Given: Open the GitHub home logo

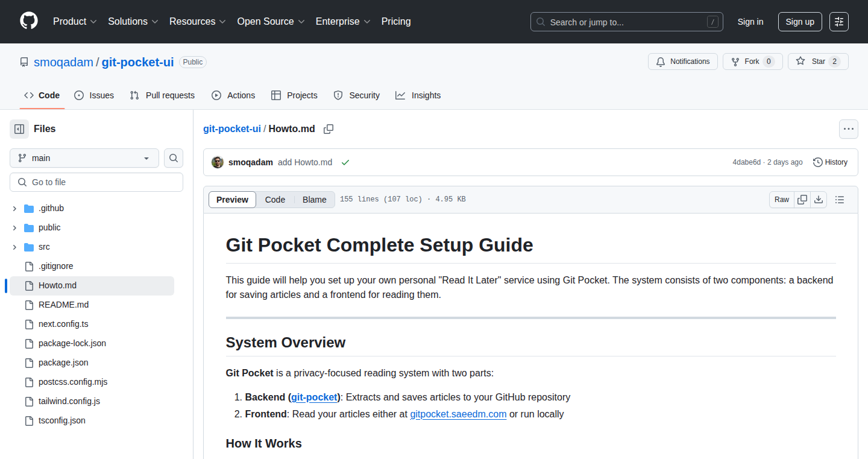Looking at the screenshot, I should (29, 21).
